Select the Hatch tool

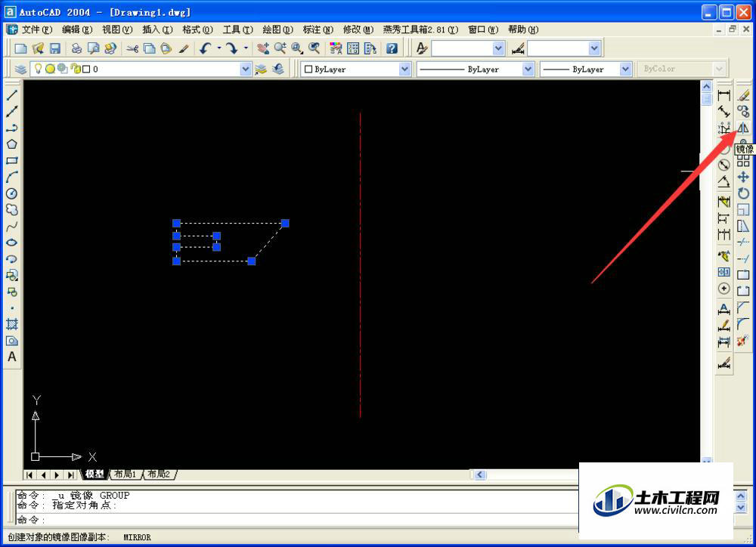click(x=12, y=324)
